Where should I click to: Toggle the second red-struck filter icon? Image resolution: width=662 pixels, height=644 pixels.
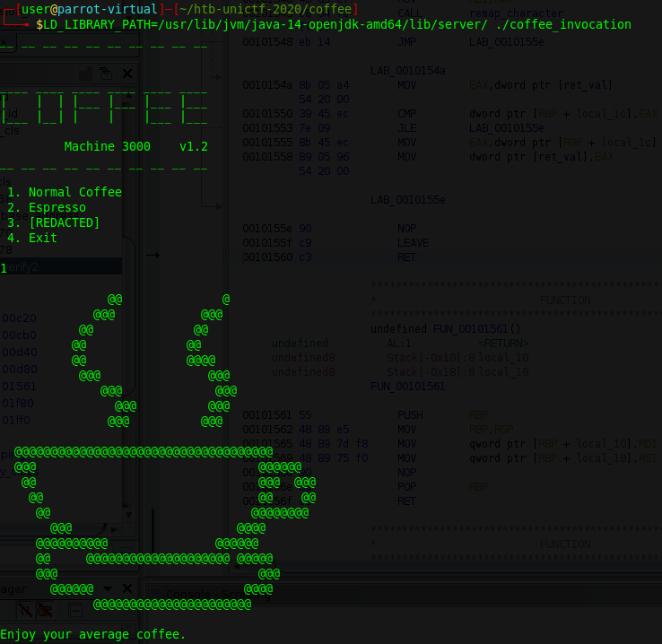48,611
